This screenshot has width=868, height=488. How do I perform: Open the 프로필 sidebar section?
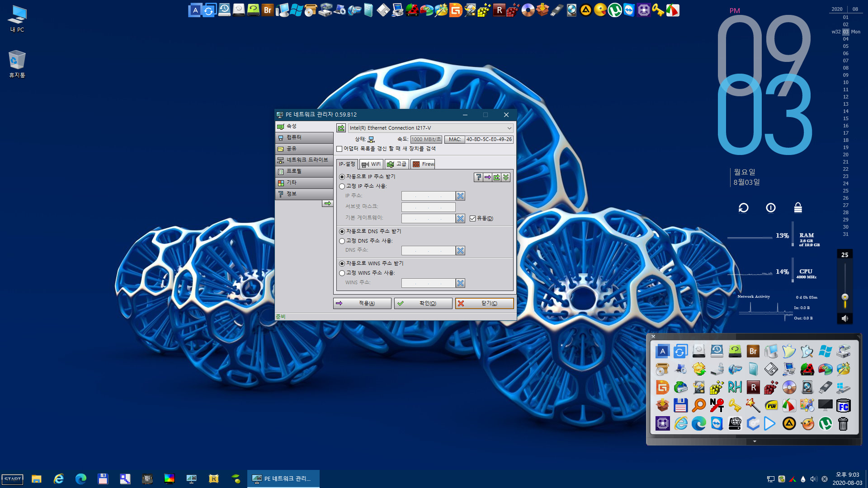coord(304,172)
